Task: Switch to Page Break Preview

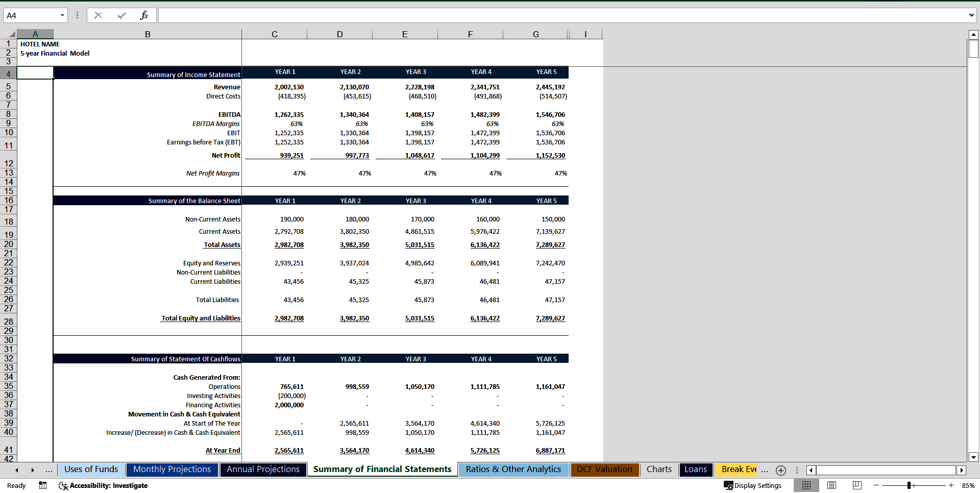Action: [x=857, y=485]
